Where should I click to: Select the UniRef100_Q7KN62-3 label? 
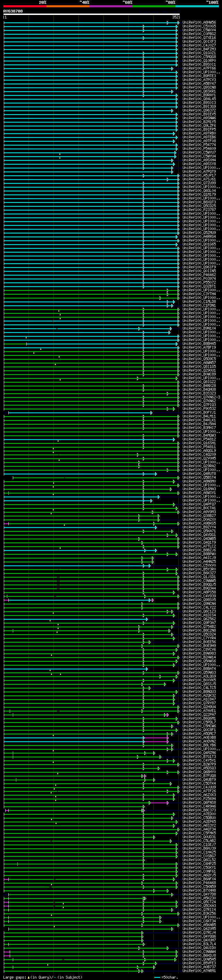coord(201,397)
